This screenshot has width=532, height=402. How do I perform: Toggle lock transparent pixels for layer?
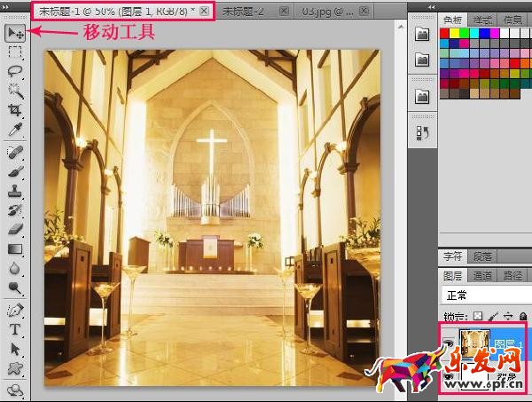click(x=479, y=315)
